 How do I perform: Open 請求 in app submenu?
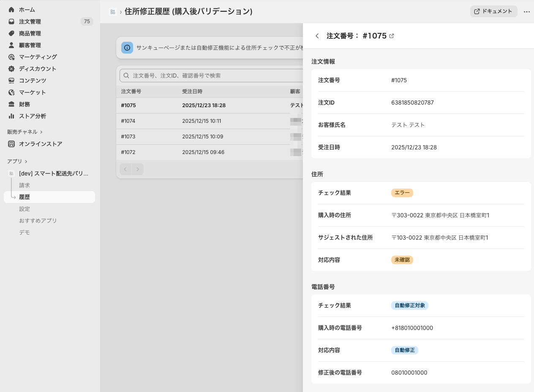click(x=25, y=185)
